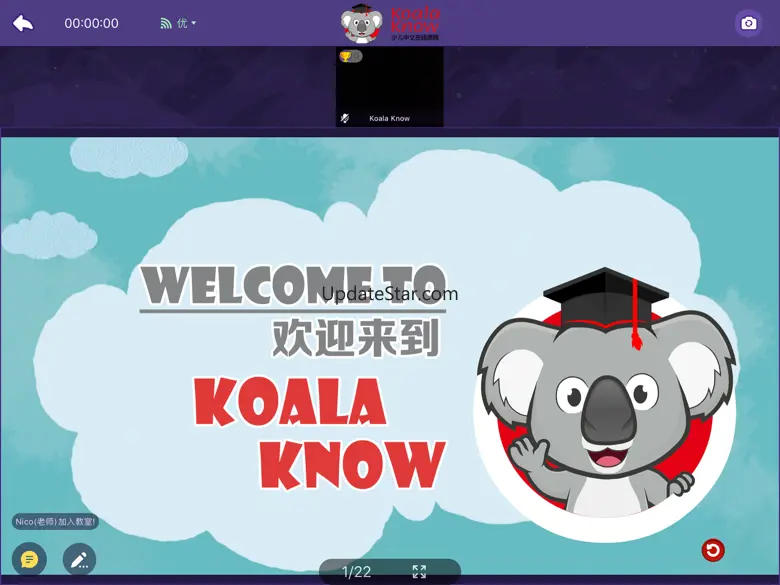Image resolution: width=780 pixels, height=585 pixels.
Task: Click the Koala Know header logo
Action: coord(390,23)
